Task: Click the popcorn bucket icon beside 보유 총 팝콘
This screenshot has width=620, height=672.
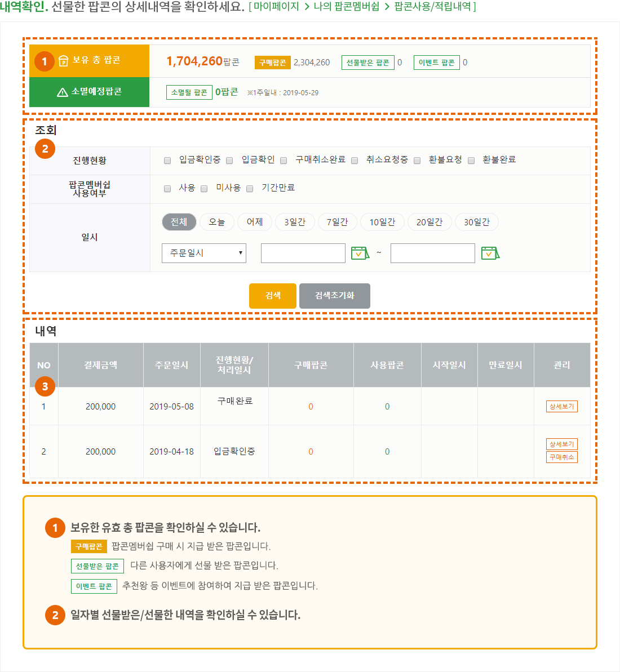Action: [x=63, y=61]
